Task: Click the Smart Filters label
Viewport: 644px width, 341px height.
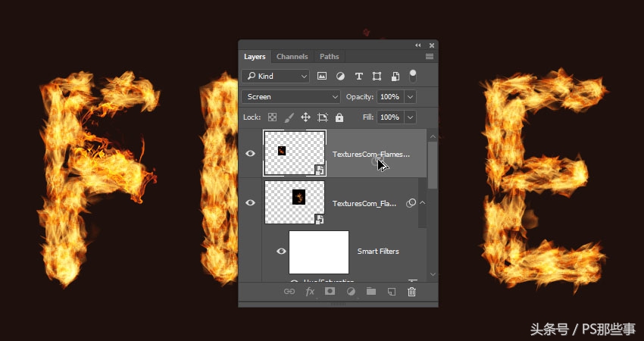Action: [x=378, y=252]
